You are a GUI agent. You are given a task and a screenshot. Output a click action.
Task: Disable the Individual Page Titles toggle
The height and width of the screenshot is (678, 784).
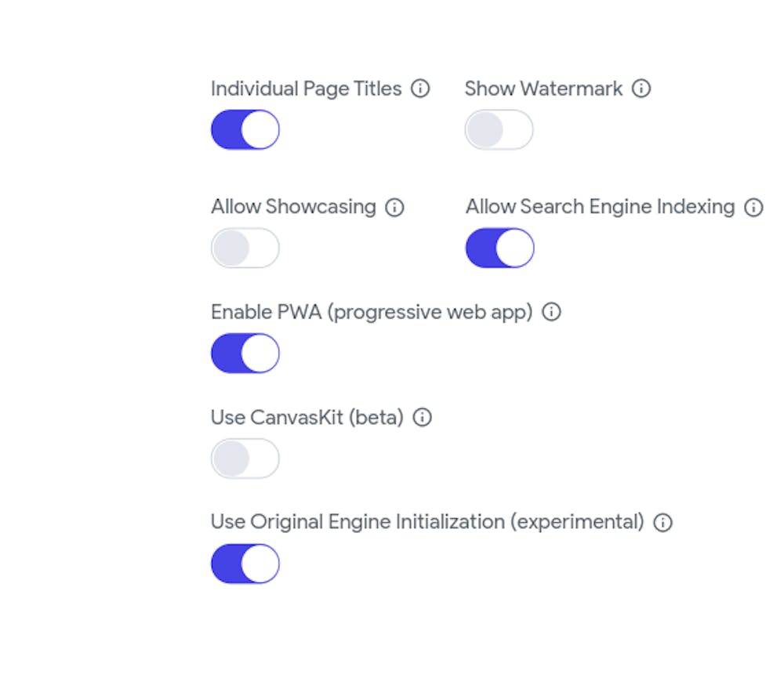point(245,130)
